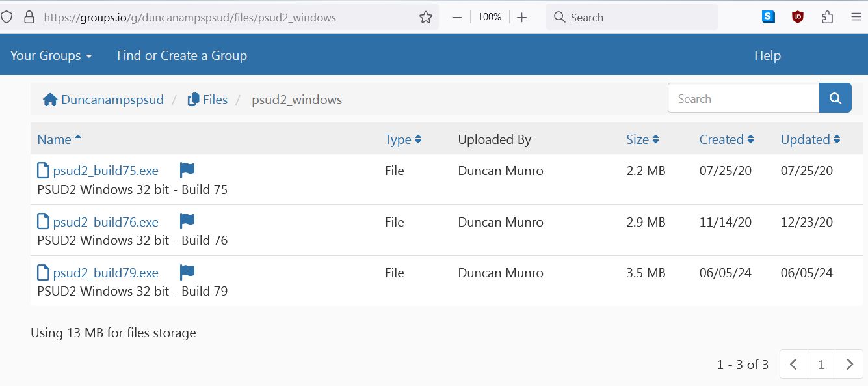Click the 11/14/20 created date
868x386 pixels.
[x=726, y=222]
